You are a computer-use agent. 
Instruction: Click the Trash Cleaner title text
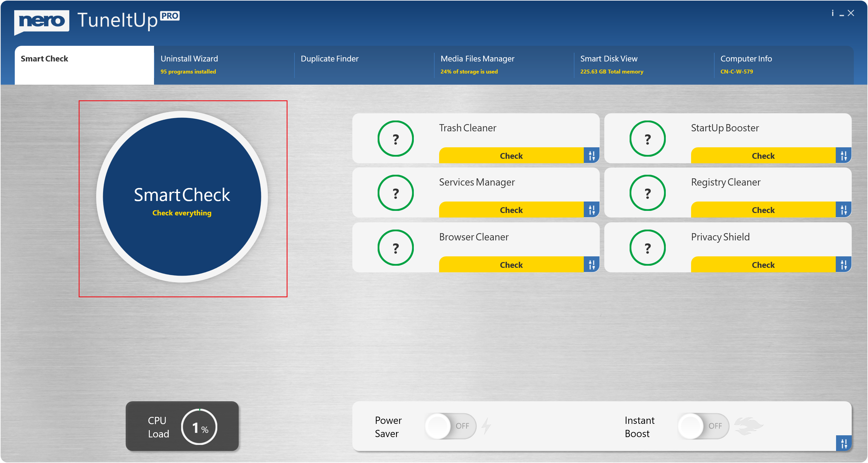point(467,128)
